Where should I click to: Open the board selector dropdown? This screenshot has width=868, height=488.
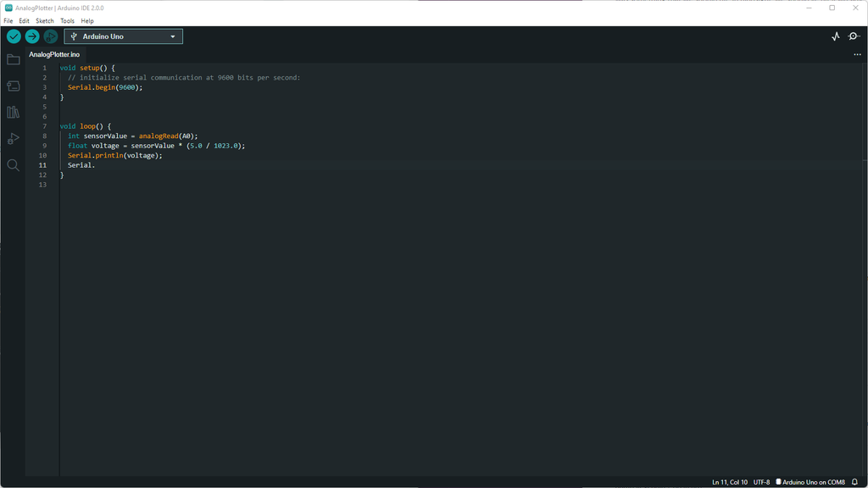pos(122,36)
